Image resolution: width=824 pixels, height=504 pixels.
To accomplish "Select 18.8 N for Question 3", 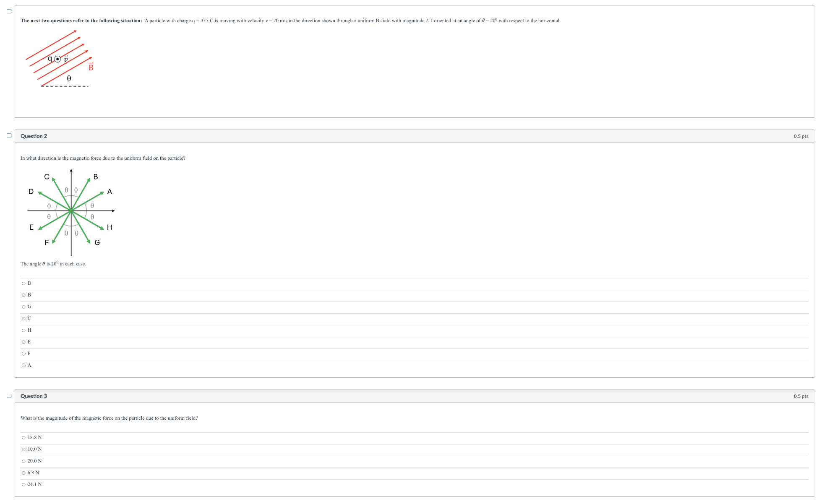I will click(23, 438).
